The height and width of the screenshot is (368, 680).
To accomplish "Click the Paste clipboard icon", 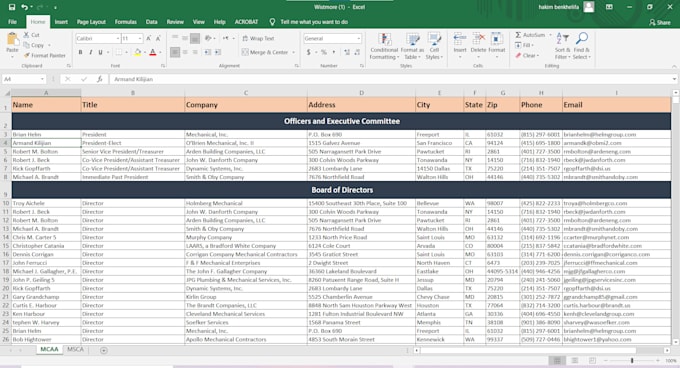I will [x=13, y=39].
